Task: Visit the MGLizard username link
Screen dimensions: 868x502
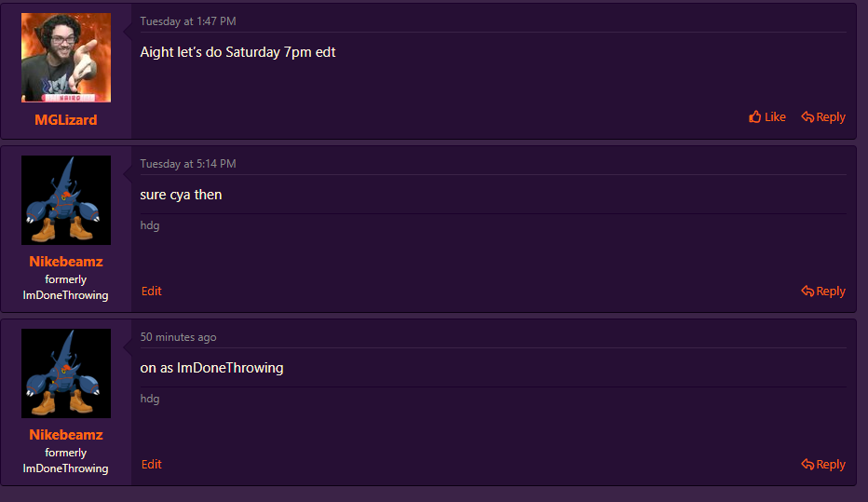Action: [66, 120]
